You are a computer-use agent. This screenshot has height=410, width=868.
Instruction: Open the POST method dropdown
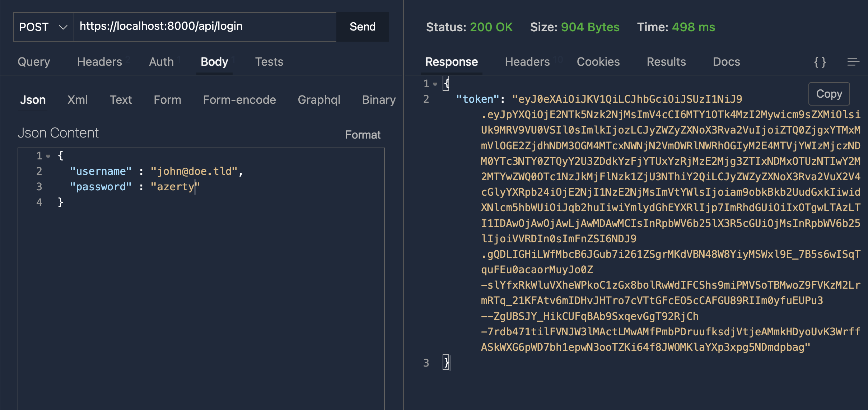(43, 27)
